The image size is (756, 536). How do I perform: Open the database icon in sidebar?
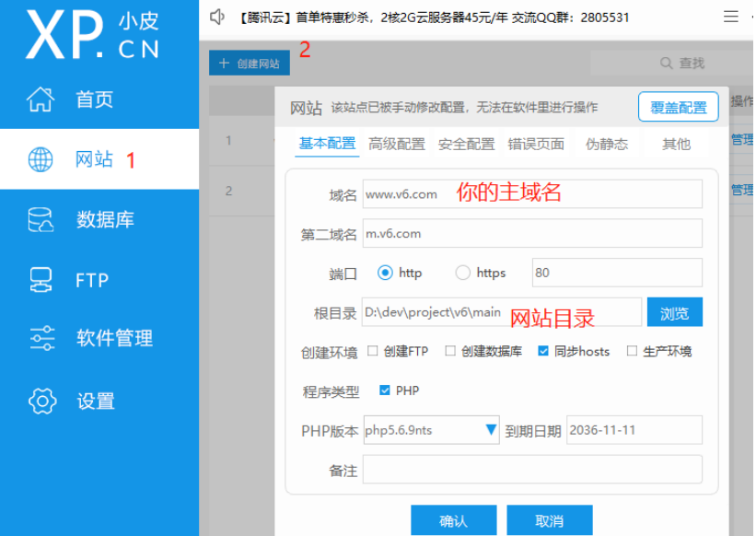pyautogui.click(x=41, y=220)
